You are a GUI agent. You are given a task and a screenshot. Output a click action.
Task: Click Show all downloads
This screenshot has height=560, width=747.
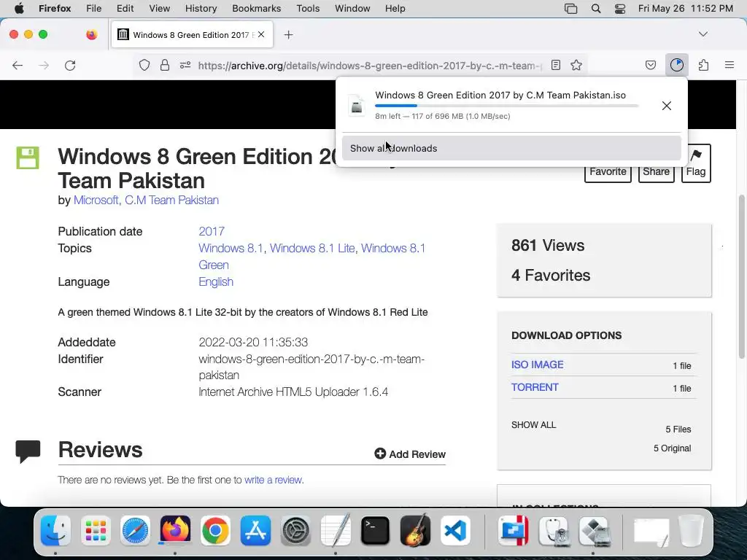tap(511, 148)
